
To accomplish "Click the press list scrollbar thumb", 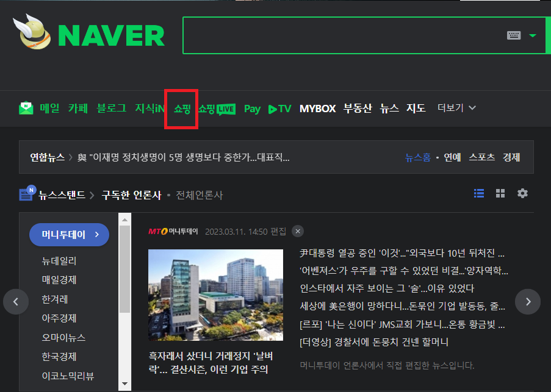I will [124, 269].
